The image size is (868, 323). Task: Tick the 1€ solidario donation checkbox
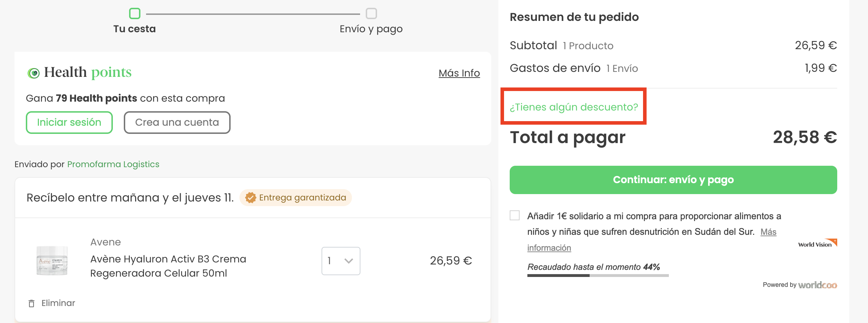[515, 215]
